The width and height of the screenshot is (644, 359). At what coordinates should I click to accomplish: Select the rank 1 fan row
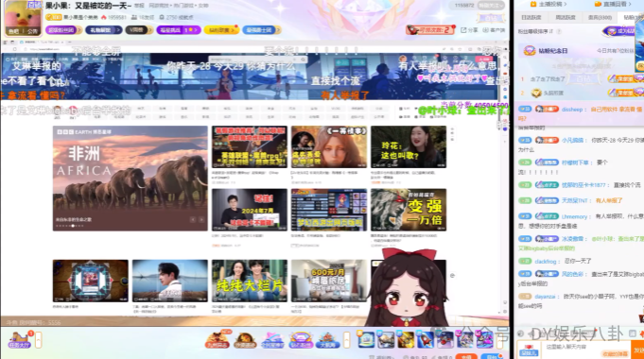coord(579,78)
